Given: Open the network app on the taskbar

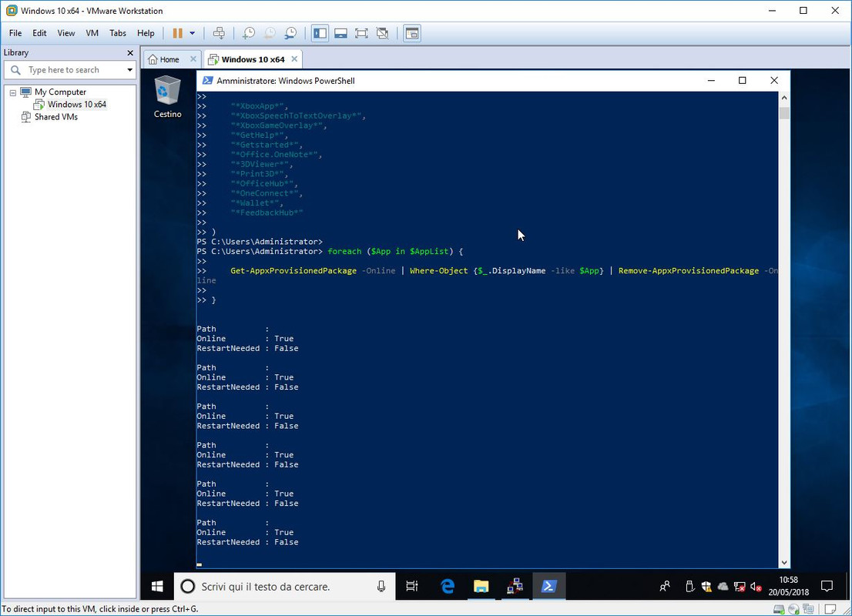Looking at the screenshot, I should tap(515, 586).
